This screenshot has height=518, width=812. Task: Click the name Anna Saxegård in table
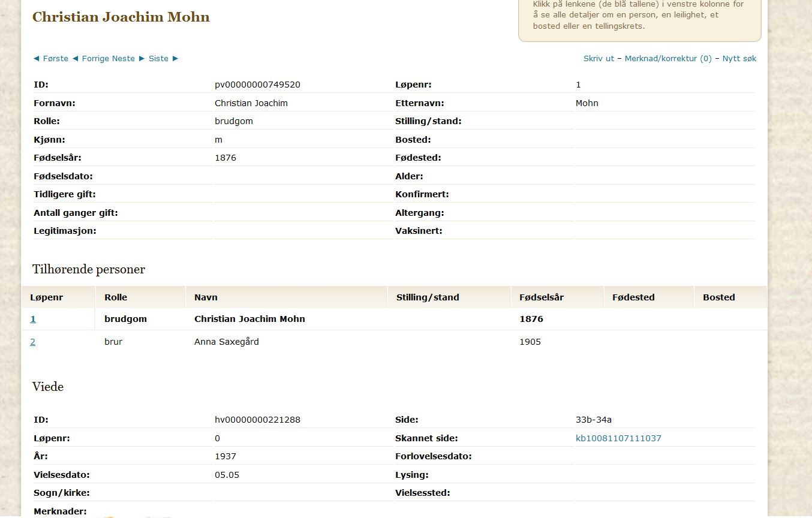coord(227,342)
